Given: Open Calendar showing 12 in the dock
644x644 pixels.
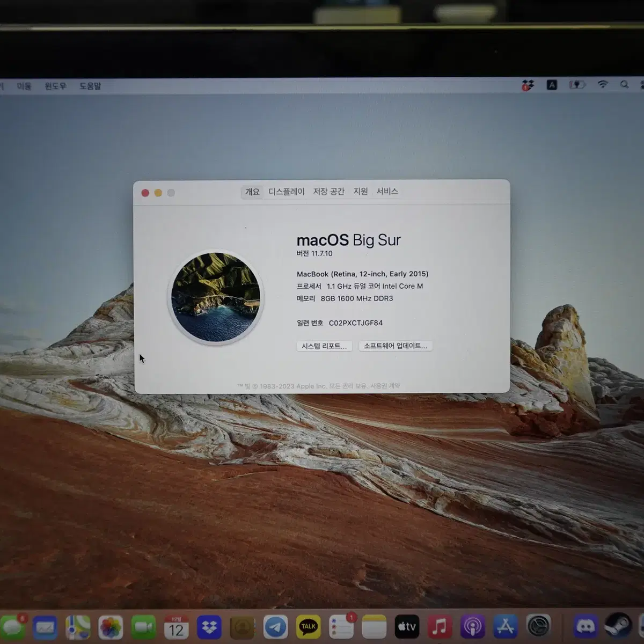Looking at the screenshot, I should pyautogui.click(x=176, y=627).
